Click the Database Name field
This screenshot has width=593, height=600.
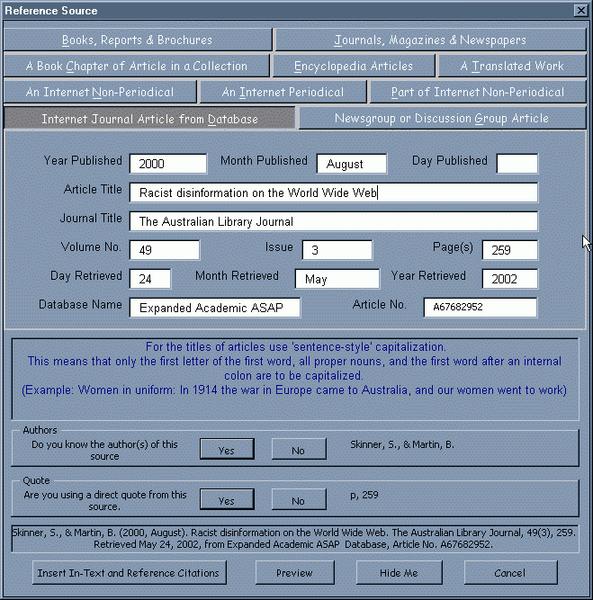[215, 308]
